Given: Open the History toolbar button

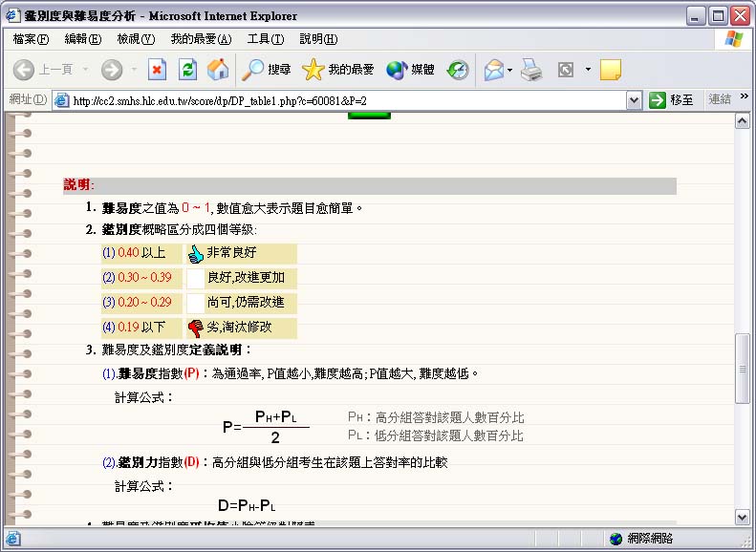Looking at the screenshot, I should point(459,70).
